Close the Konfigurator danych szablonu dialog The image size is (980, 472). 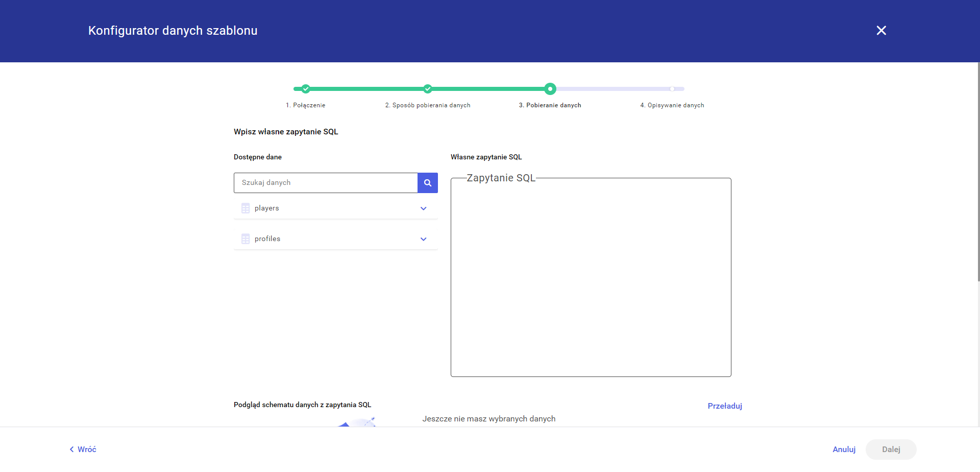pos(881,31)
